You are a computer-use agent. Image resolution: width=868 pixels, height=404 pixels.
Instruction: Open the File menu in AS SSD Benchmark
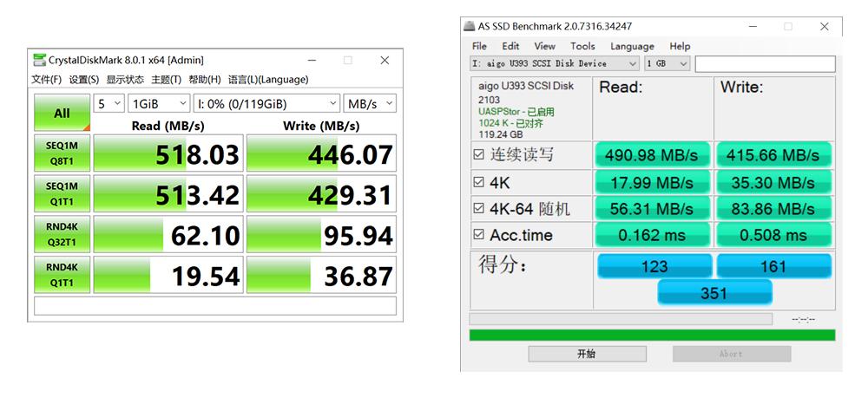(479, 47)
